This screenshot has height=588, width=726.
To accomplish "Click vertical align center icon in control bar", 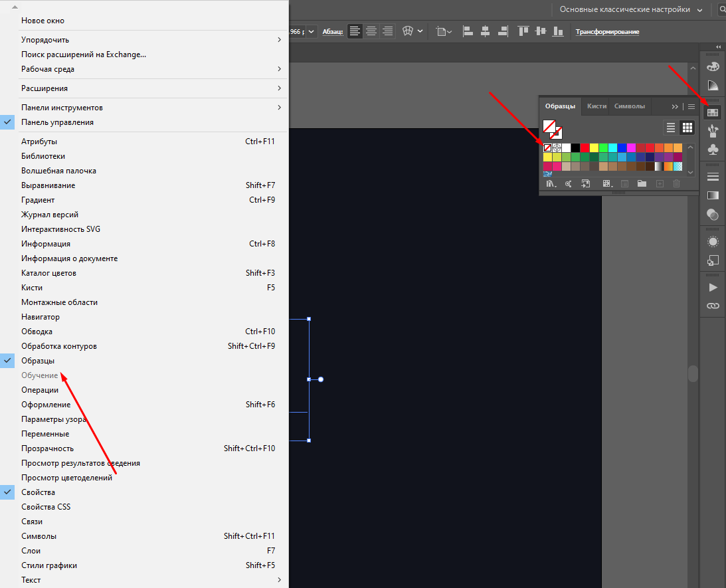I will (540, 31).
